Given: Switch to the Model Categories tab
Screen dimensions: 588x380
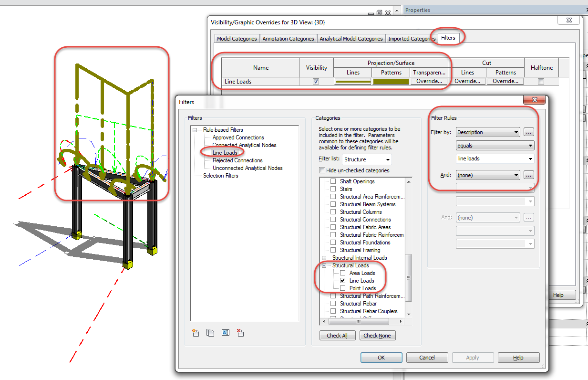Looking at the screenshot, I should coord(237,38).
